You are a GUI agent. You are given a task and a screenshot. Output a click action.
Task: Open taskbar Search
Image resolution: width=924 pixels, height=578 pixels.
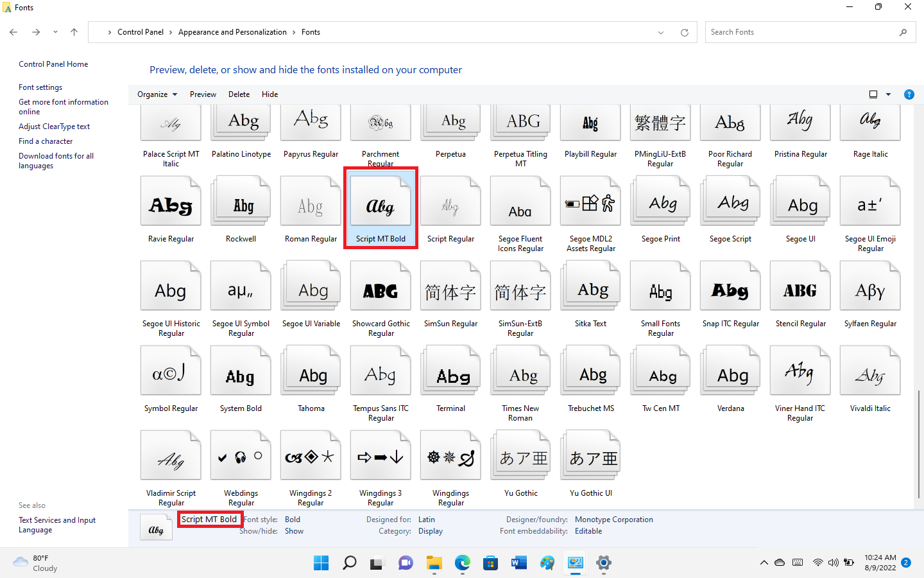coord(349,563)
